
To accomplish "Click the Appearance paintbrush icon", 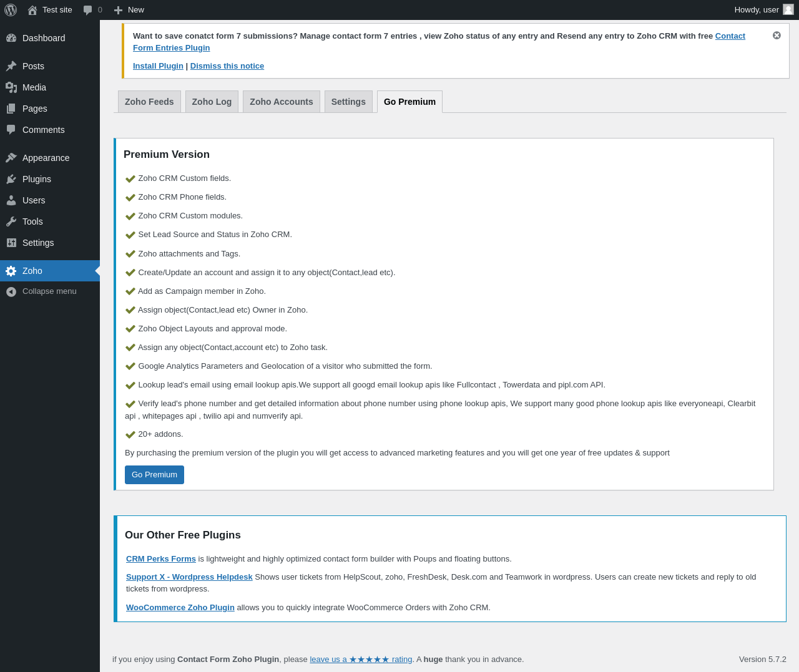I will (11, 158).
